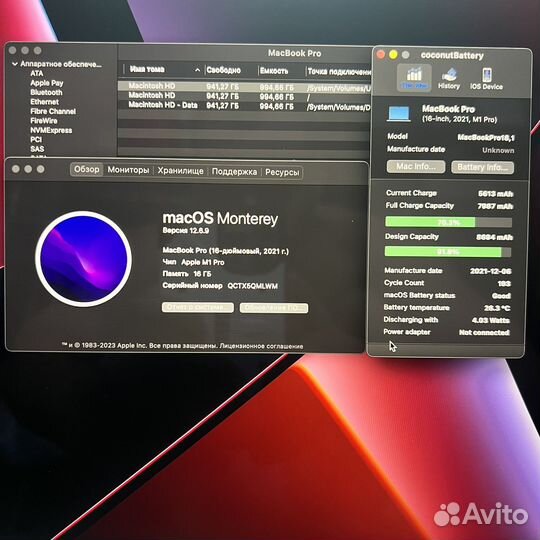Select NVMExpress in the hardware list
The image size is (540, 540).
pyautogui.click(x=51, y=130)
